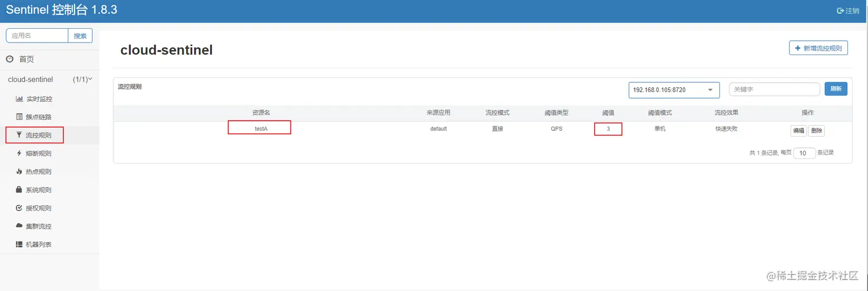Click the dashboard icon beside 首页
The width and height of the screenshot is (868, 291).
[x=9, y=59]
